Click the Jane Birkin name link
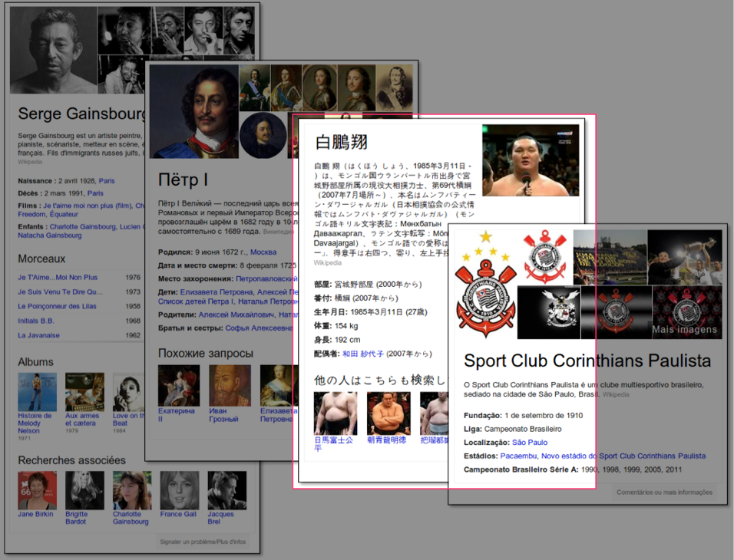This screenshot has height=560, width=734. [35, 514]
